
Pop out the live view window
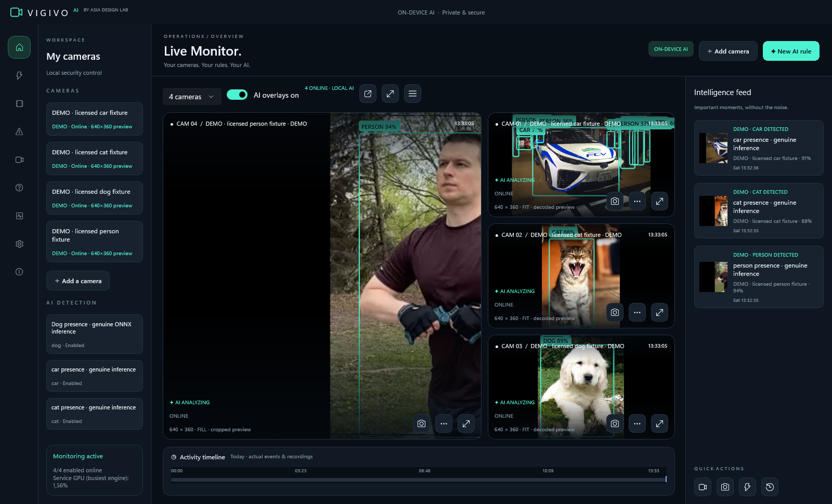coord(368,94)
